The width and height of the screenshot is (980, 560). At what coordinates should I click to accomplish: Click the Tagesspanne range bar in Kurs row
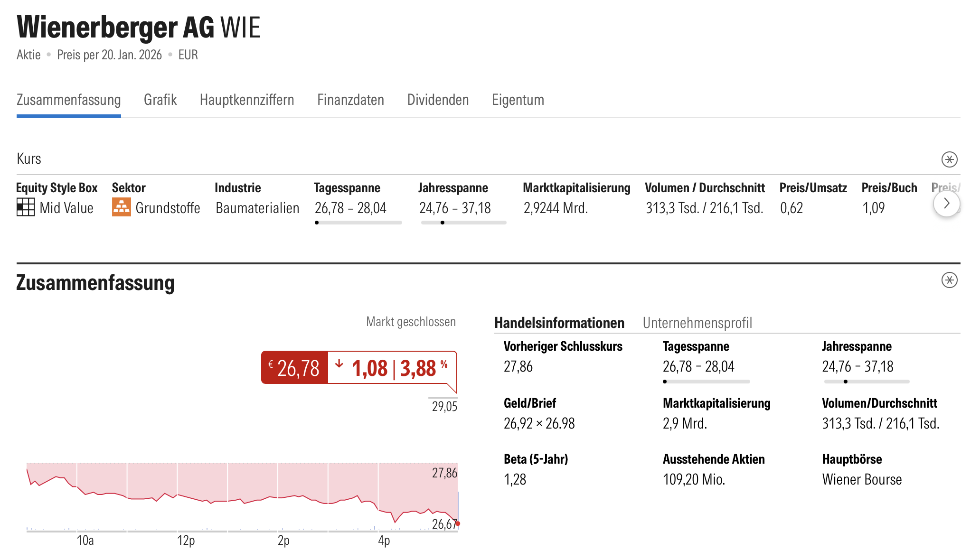358,223
